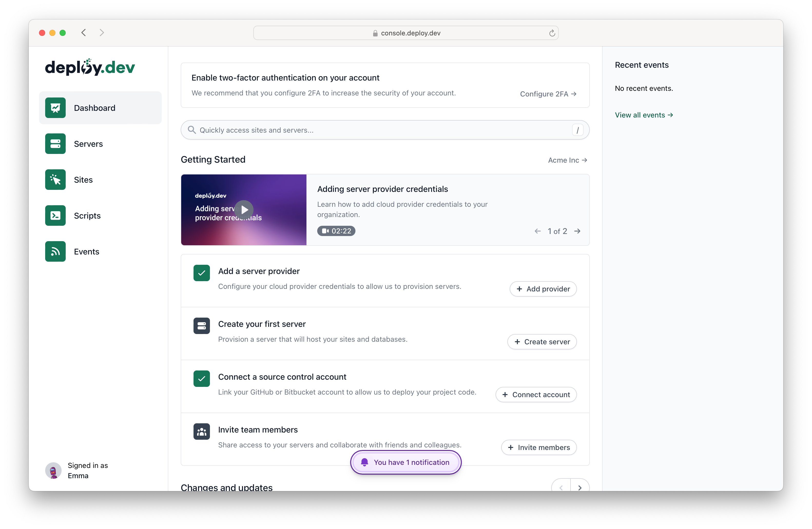Go forward with browser forward arrow
Viewport: 812px width, 529px height.
102,33
